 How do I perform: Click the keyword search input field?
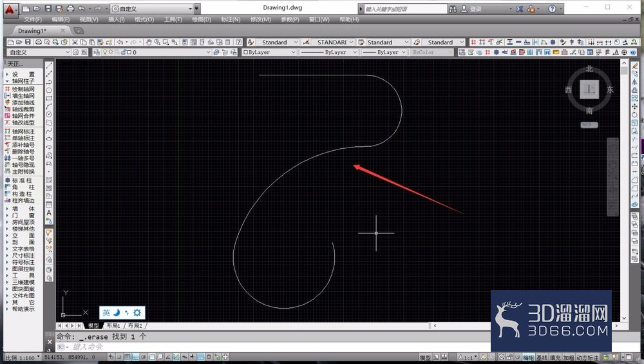tap(405, 8)
